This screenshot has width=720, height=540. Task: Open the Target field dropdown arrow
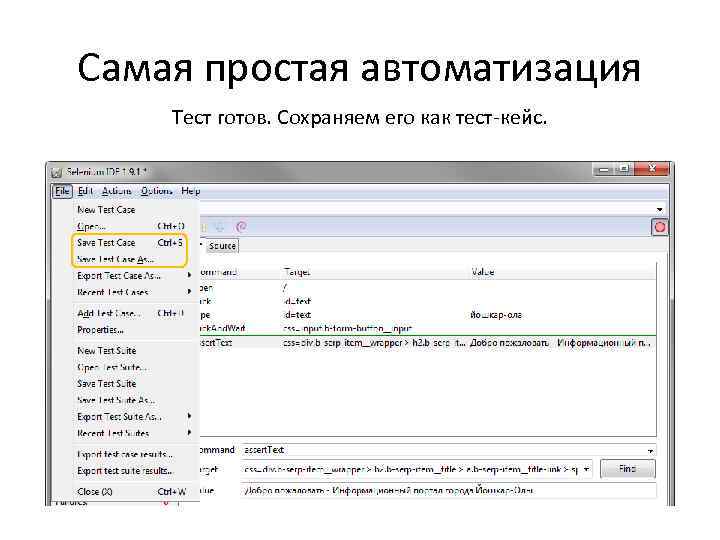pyautogui.click(x=586, y=469)
